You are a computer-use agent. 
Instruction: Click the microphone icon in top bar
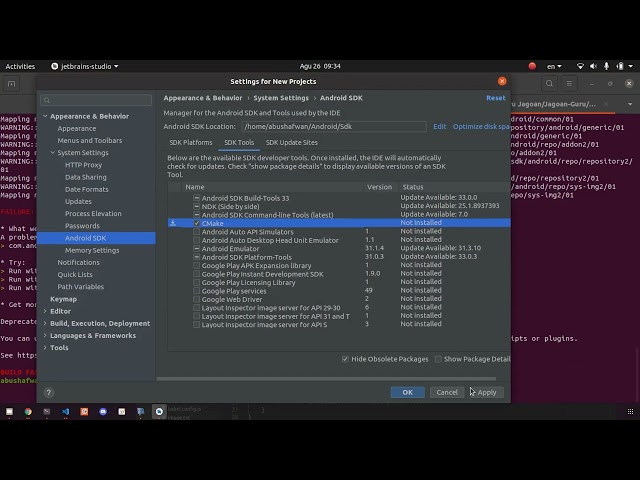607,66
